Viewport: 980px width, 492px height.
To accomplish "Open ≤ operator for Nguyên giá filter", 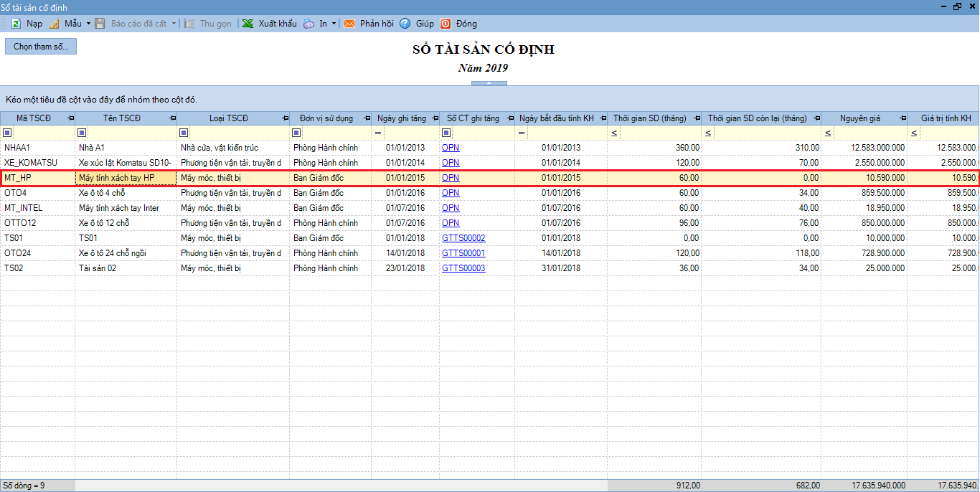I will coord(828,133).
